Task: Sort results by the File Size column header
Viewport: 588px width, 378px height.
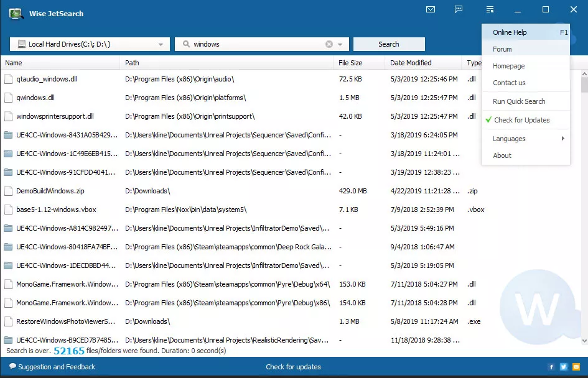Action: (x=359, y=63)
